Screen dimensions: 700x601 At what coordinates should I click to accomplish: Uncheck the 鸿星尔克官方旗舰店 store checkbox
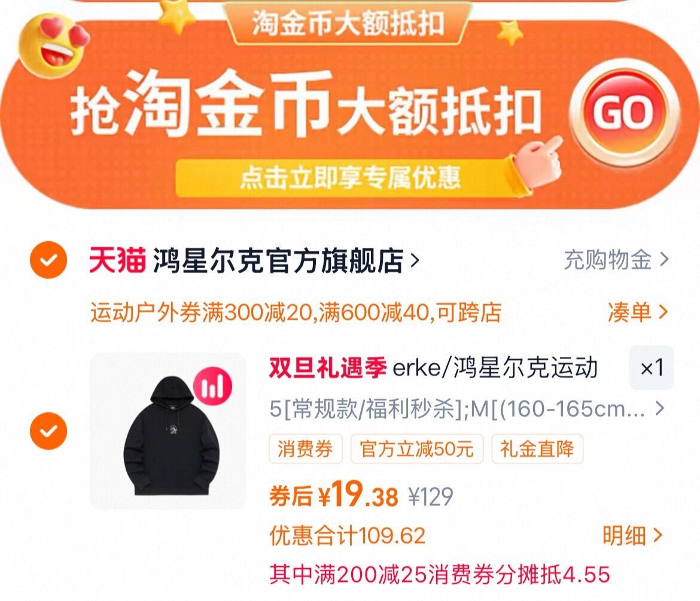click(48, 260)
